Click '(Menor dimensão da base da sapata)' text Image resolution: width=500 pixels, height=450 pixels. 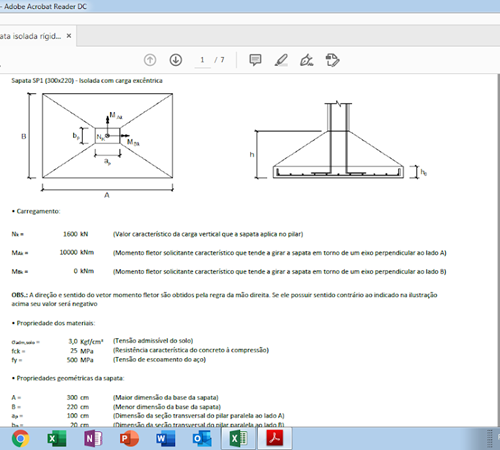167,407
